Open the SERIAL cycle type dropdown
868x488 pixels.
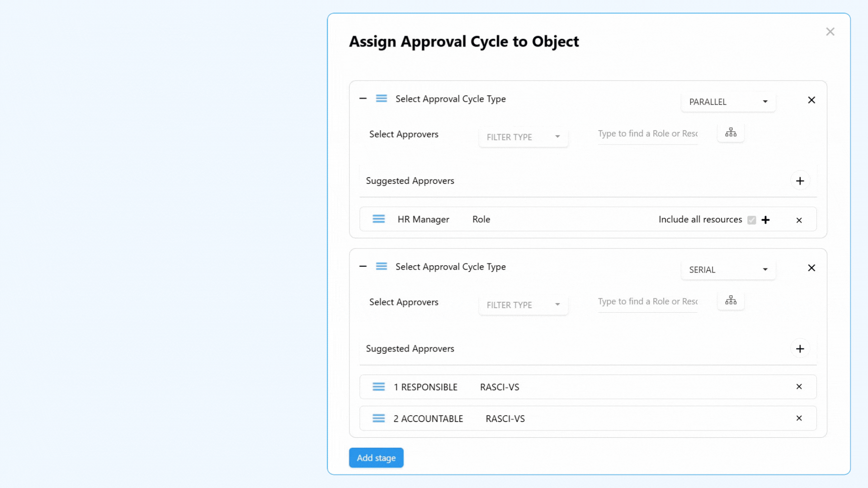[x=728, y=270]
